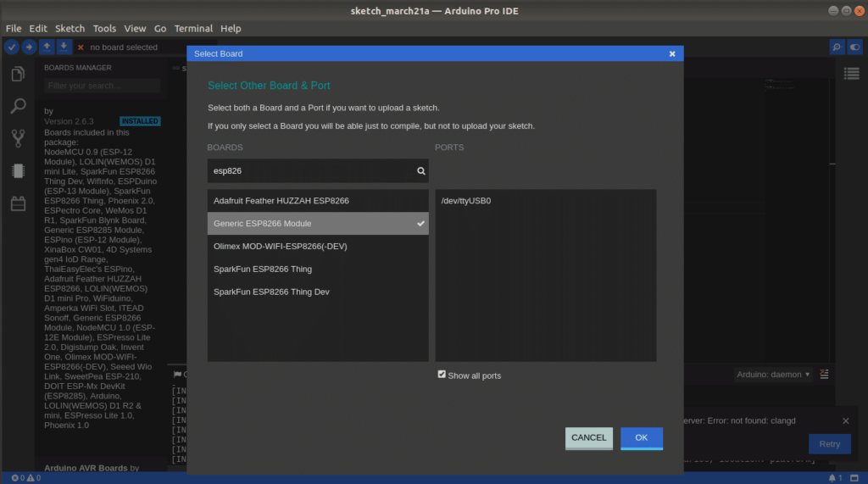Click the Save sketch down-arrow icon
Image resolution: width=868 pixels, height=484 pixels.
pos(64,47)
